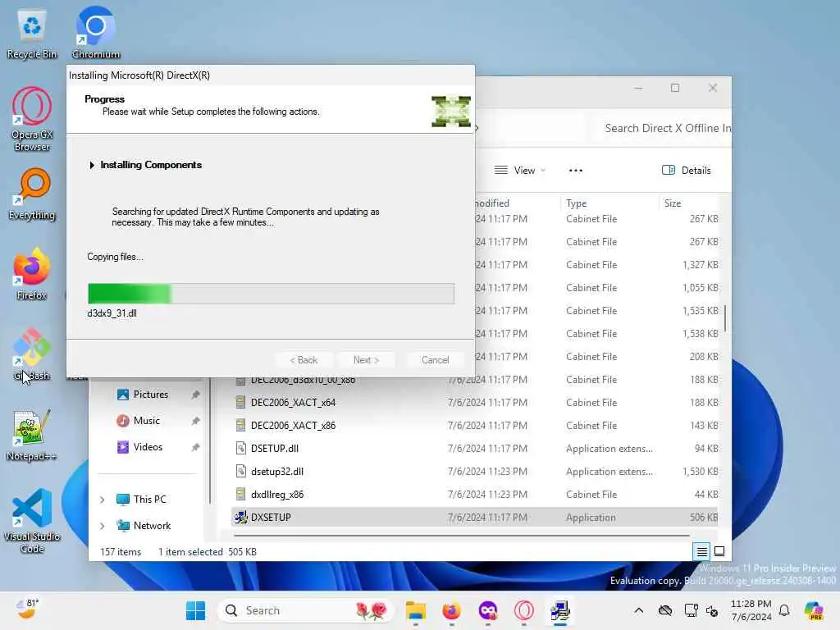Click the network display icon in system tray

coord(691,610)
